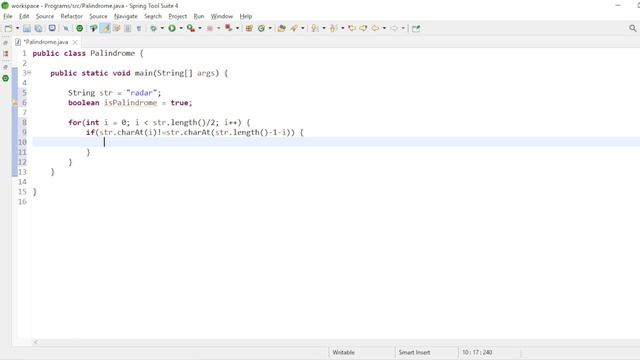The image size is (640, 360).
Task: Expand the New Java Class dropdown arrow
Action: click(x=270, y=28)
